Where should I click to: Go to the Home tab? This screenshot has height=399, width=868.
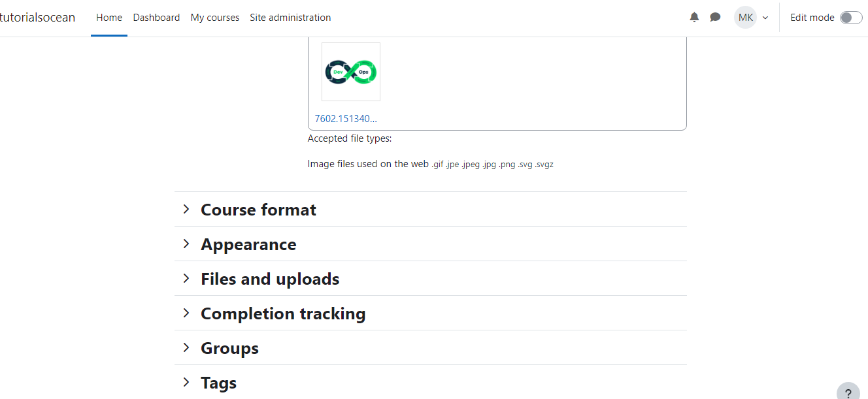(x=109, y=18)
